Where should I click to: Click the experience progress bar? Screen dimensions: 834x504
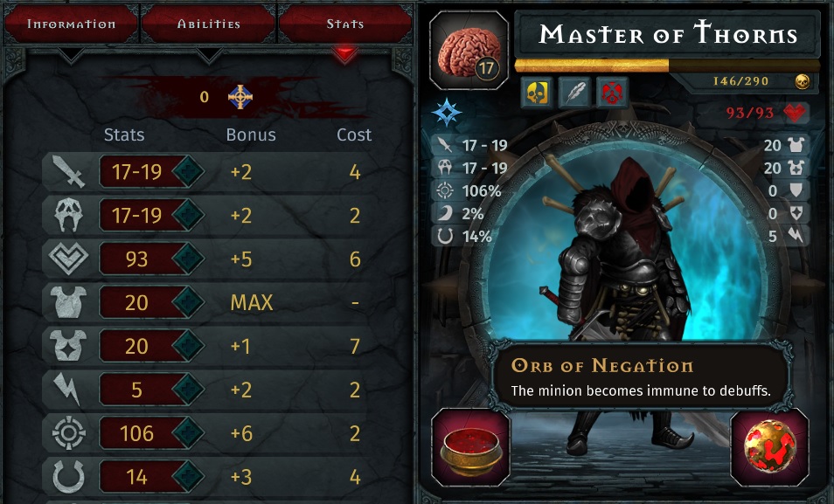pos(667,66)
